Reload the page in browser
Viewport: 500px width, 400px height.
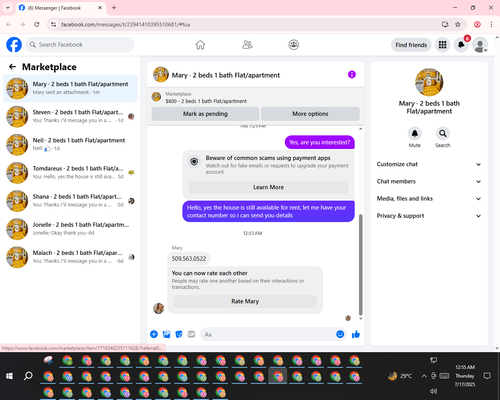tap(37, 24)
